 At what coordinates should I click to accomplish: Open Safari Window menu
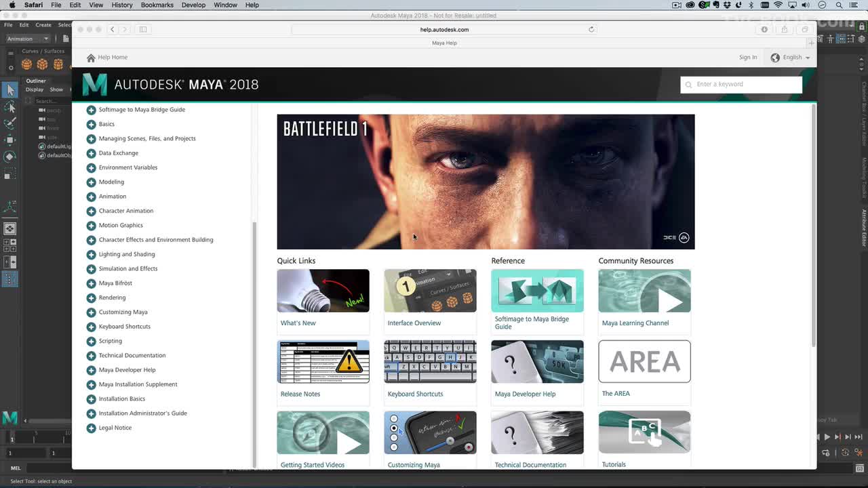tap(225, 5)
